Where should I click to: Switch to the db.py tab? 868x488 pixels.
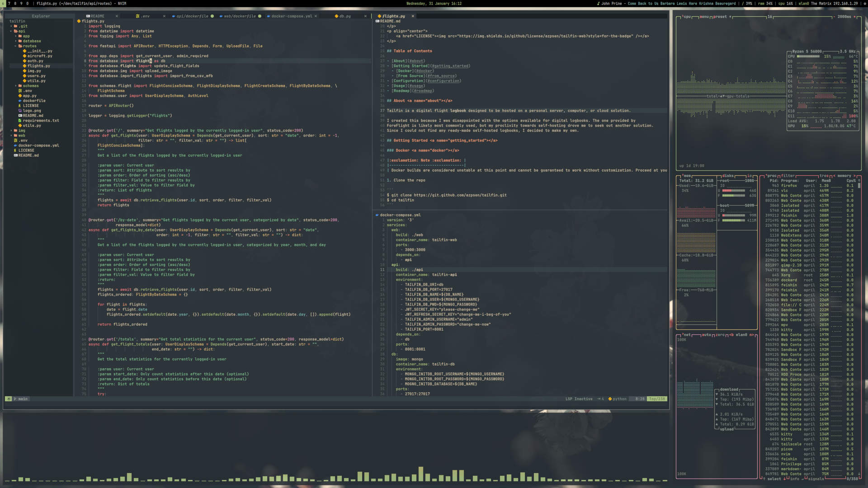pos(344,16)
